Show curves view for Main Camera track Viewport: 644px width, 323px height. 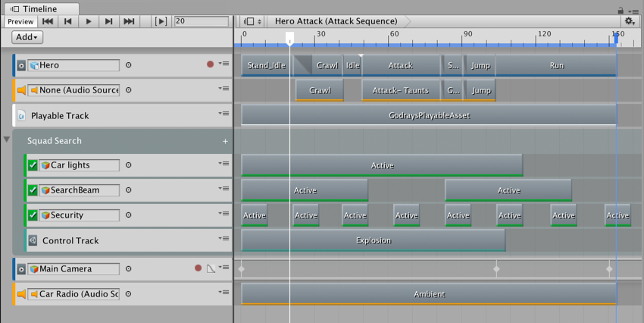pyautogui.click(x=211, y=268)
